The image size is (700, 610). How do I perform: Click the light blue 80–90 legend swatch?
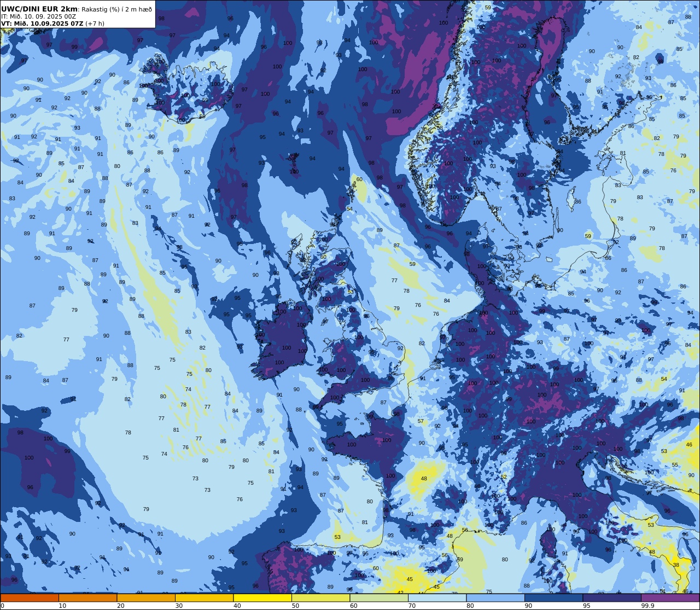pos(495,598)
